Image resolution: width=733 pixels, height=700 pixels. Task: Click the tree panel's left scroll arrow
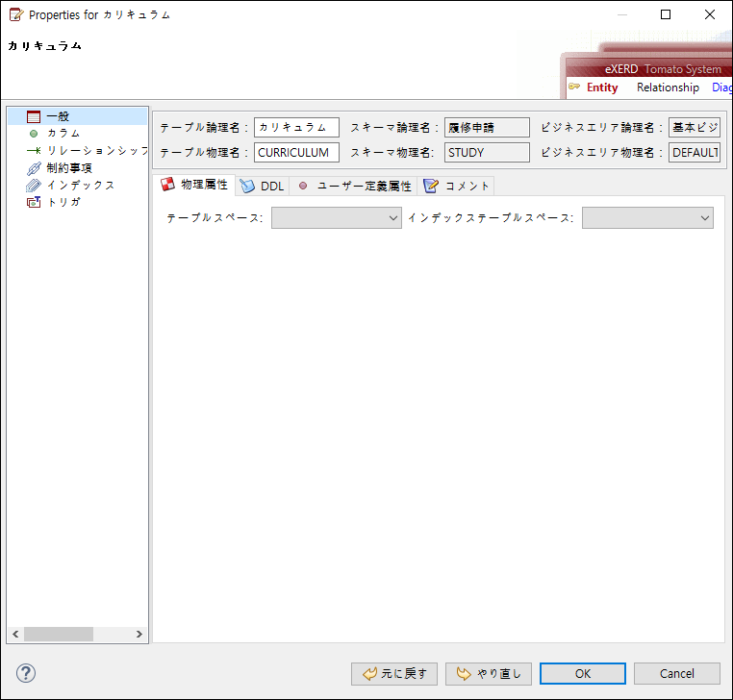pos(16,634)
